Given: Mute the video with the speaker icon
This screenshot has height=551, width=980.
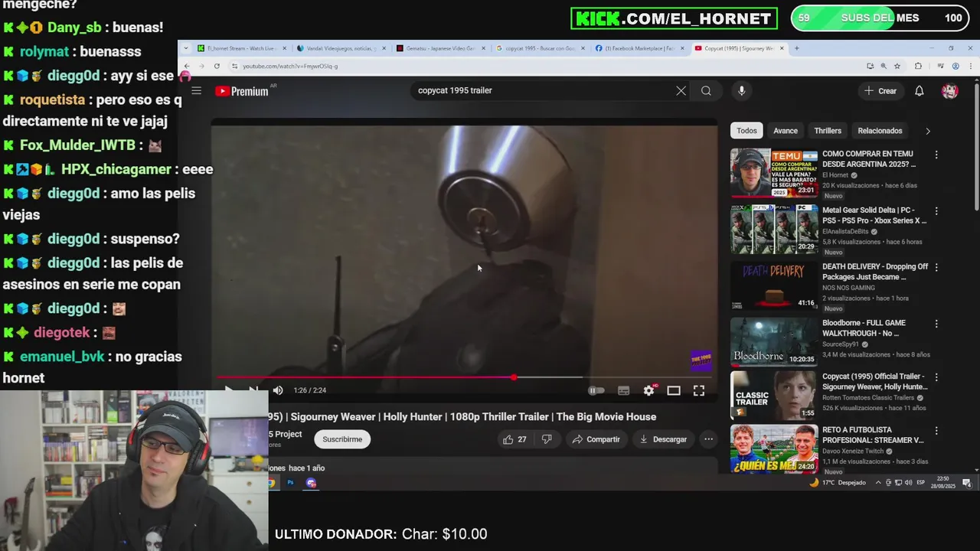Looking at the screenshot, I should [x=278, y=390].
